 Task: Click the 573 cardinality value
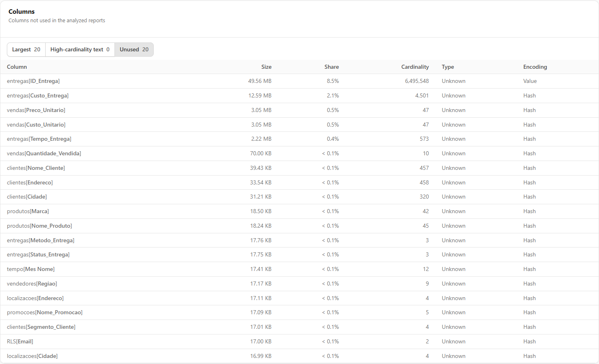click(424, 139)
